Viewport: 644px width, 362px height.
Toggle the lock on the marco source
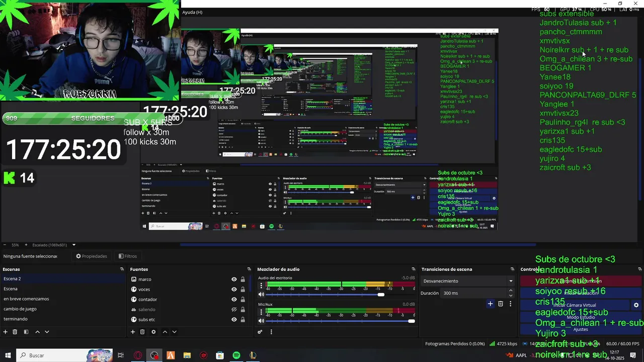tap(243, 280)
